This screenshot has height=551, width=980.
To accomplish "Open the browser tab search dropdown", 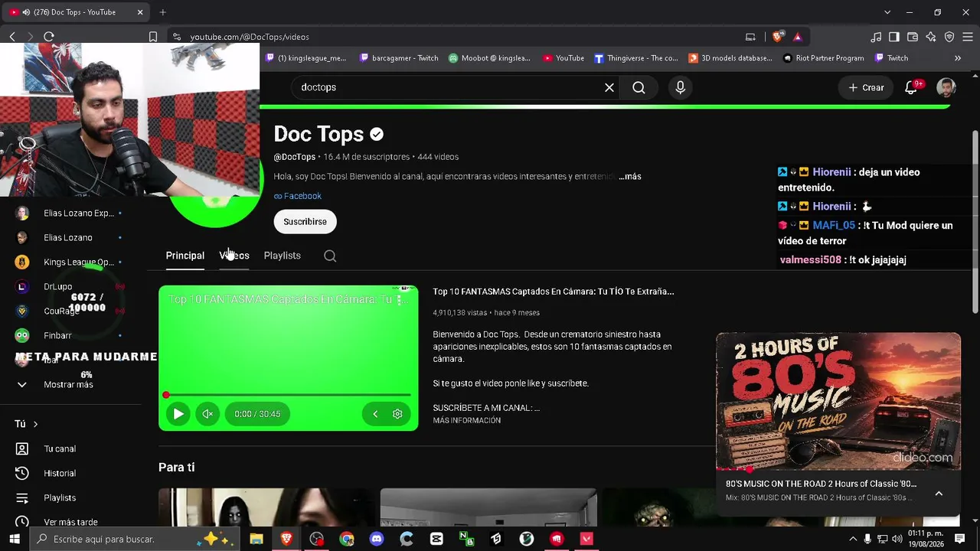I will (887, 12).
